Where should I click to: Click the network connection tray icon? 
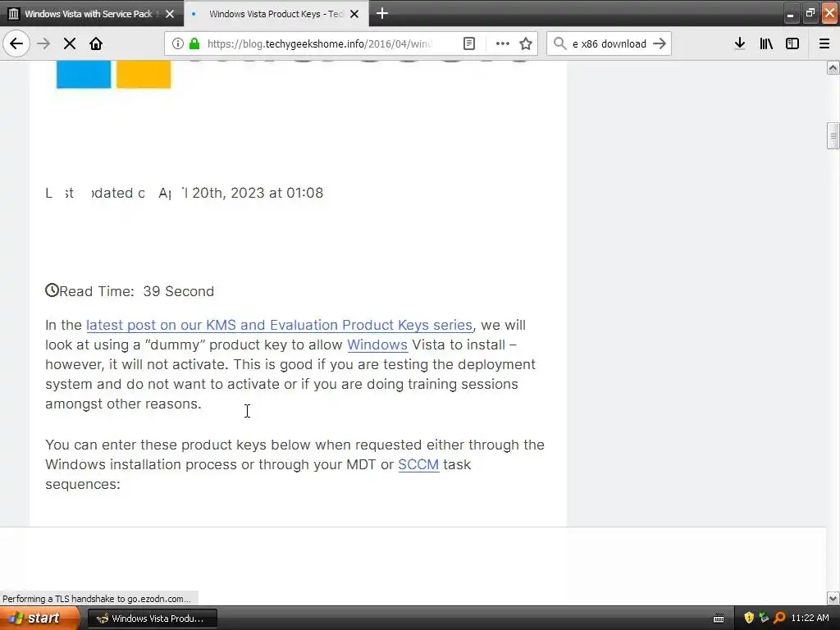tap(764, 619)
